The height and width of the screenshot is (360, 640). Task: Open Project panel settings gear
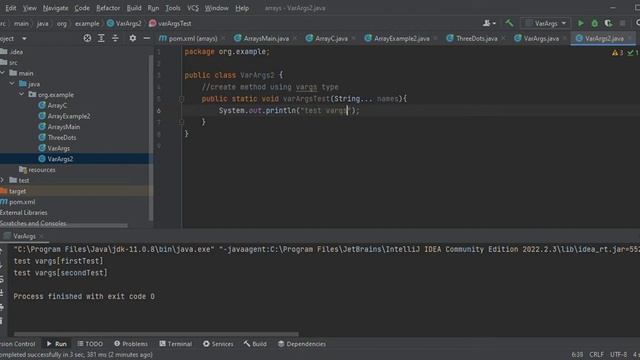(x=133, y=38)
